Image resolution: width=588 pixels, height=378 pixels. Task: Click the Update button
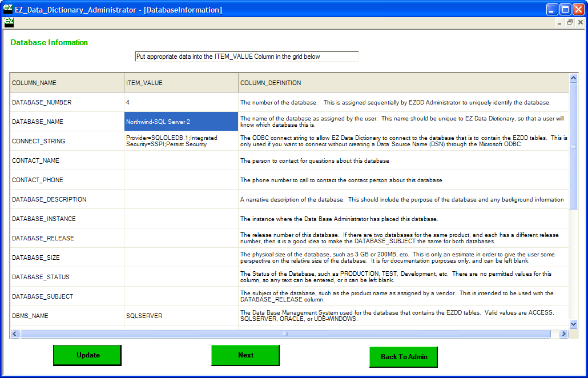pyautogui.click(x=87, y=355)
